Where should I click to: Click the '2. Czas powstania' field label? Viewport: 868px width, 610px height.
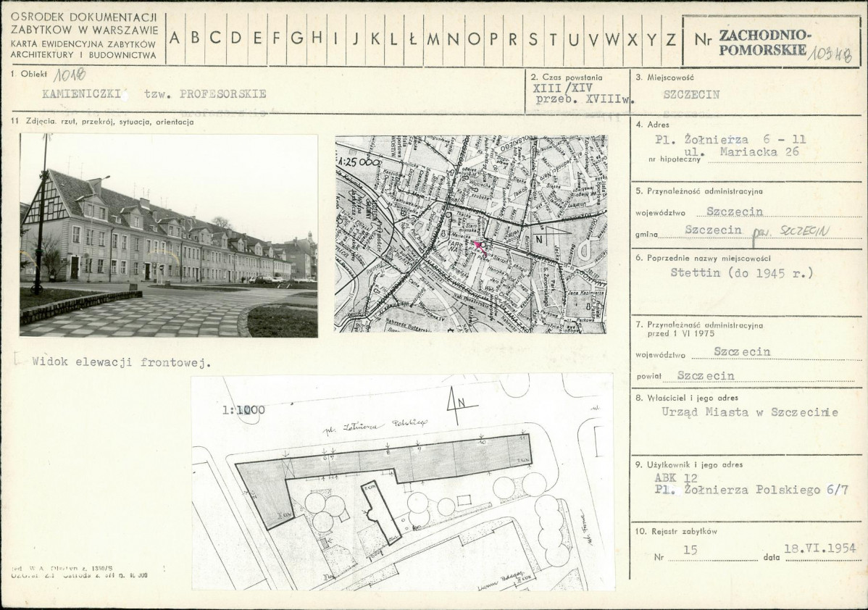[x=567, y=78]
